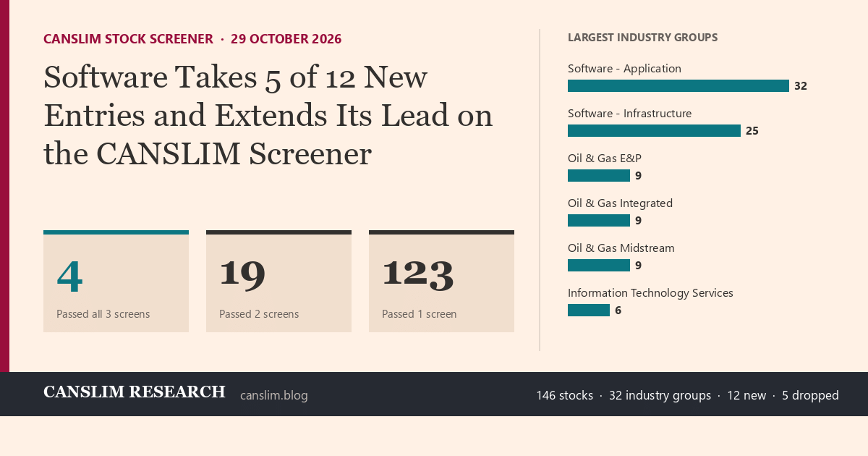Click the Information Technology Services bar
This screenshot has width=868, height=456.
point(589,310)
